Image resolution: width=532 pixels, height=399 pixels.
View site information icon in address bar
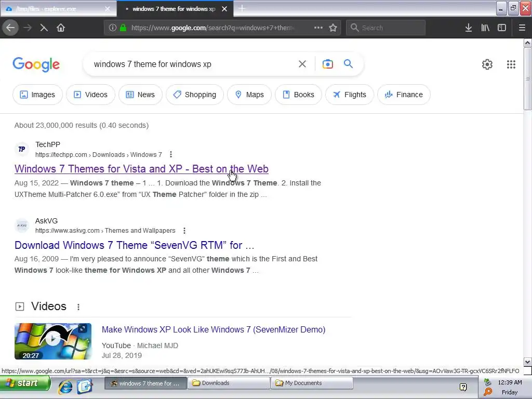(113, 28)
